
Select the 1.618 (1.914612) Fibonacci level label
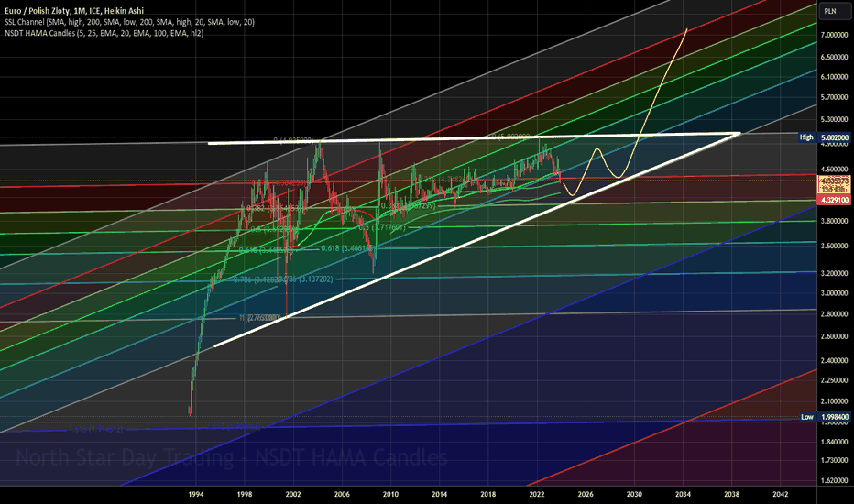pos(96,430)
